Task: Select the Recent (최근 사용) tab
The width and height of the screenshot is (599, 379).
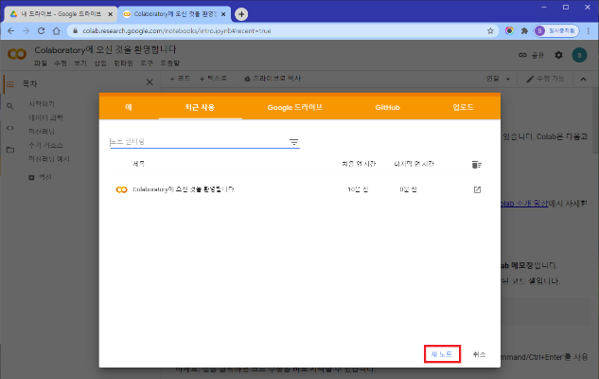Action: pos(200,107)
